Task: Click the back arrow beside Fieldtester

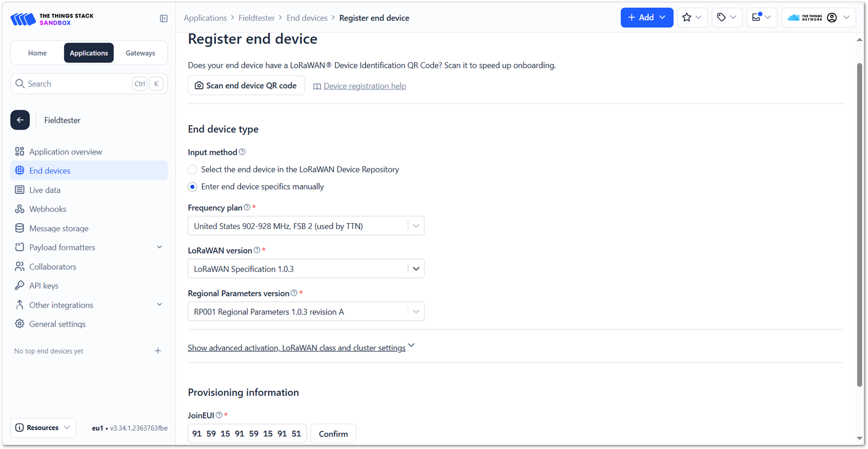Action: (x=20, y=120)
